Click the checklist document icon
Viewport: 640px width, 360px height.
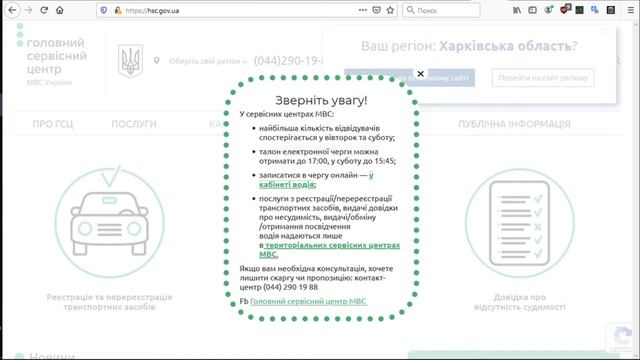coord(520,223)
